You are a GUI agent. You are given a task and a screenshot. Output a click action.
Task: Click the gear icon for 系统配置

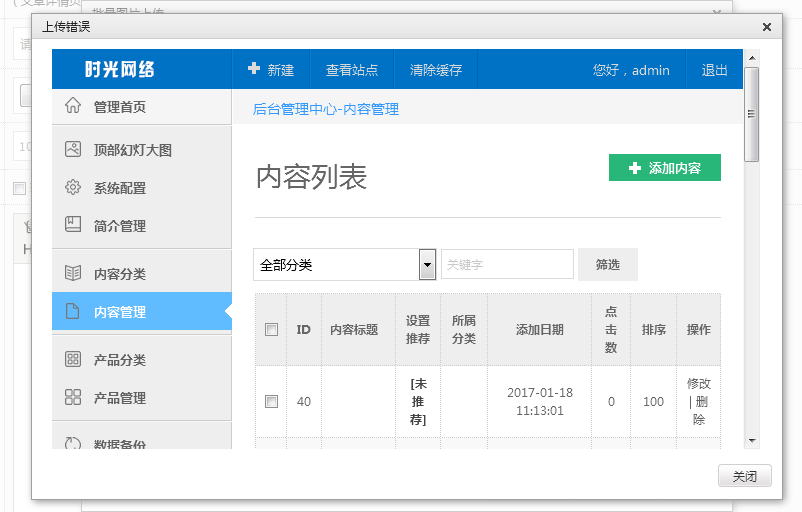coord(73,188)
